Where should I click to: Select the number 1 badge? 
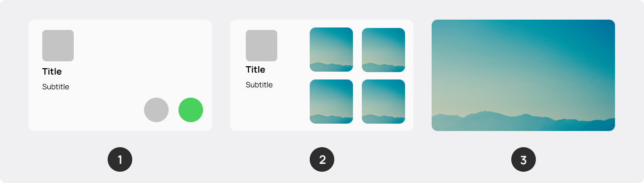[x=120, y=159]
